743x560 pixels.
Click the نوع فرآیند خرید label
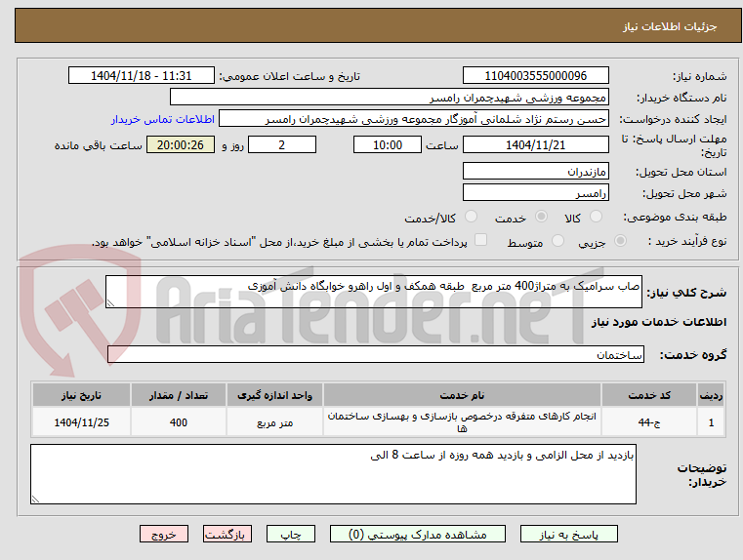tap(687, 241)
